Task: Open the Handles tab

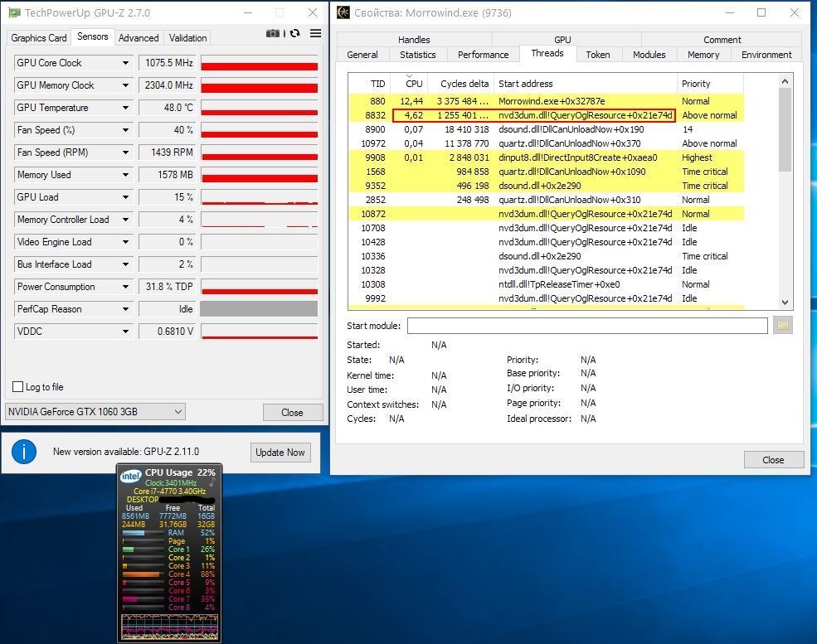Action: coord(414,40)
